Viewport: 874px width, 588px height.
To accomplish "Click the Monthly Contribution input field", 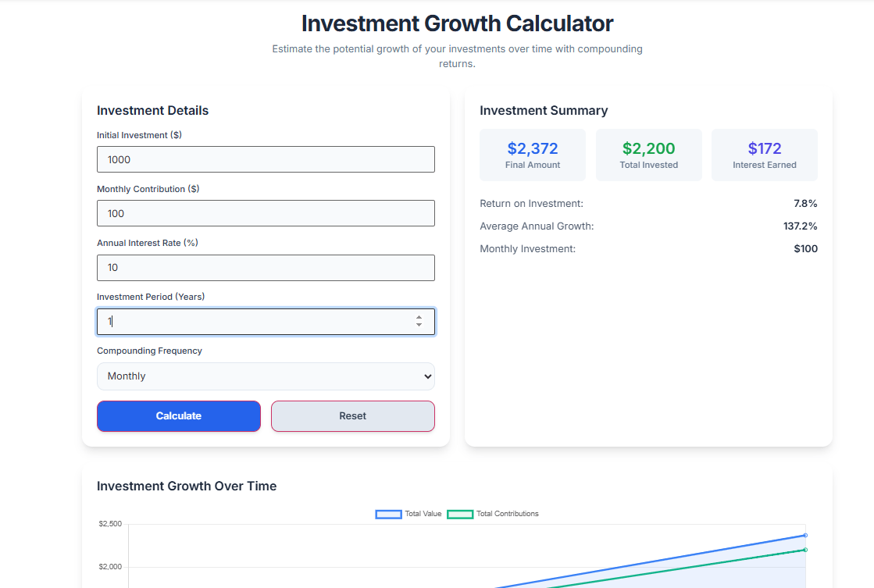I will coord(266,212).
